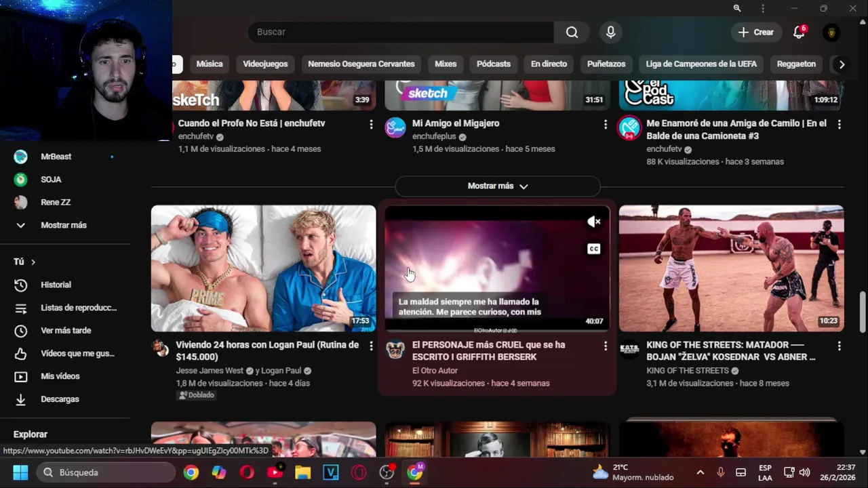868x488 pixels.
Task: Open the KING OF THE STREETS fight thumbnail
Action: (731, 268)
